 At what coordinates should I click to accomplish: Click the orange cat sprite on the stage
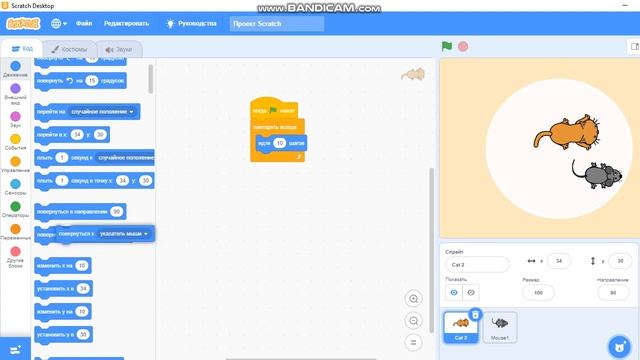coord(567,132)
